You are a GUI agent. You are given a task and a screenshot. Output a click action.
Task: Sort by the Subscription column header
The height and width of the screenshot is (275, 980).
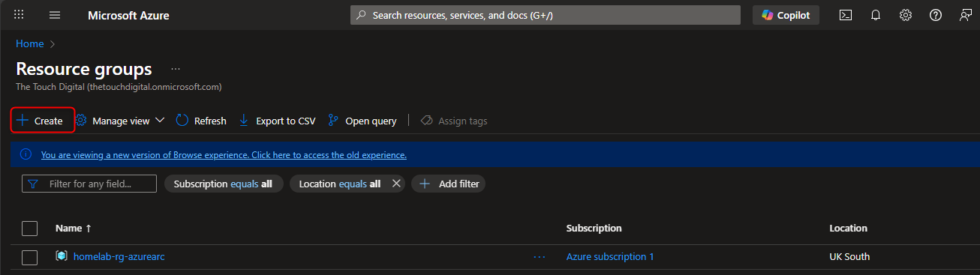[594, 228]
